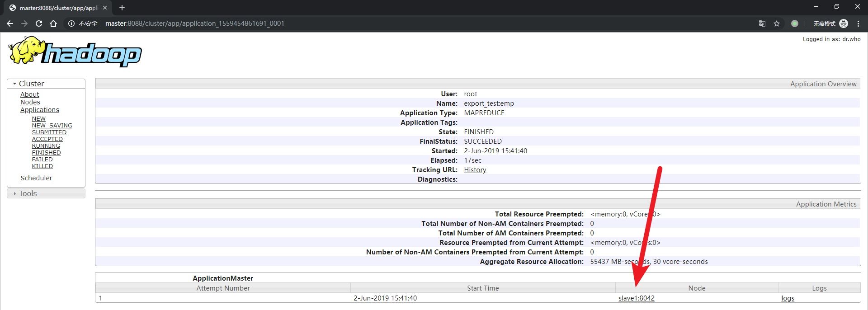Click the incognito mode indicator icon
This screenshot has width=868, height=310.
coord(844,23)
